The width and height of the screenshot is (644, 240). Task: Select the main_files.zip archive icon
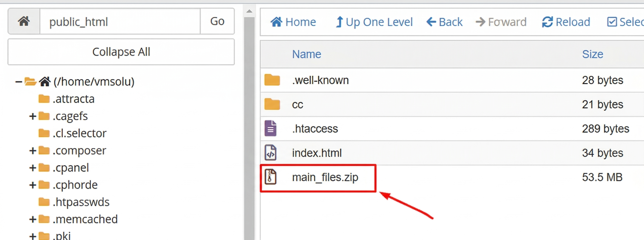tap(270, 177)
